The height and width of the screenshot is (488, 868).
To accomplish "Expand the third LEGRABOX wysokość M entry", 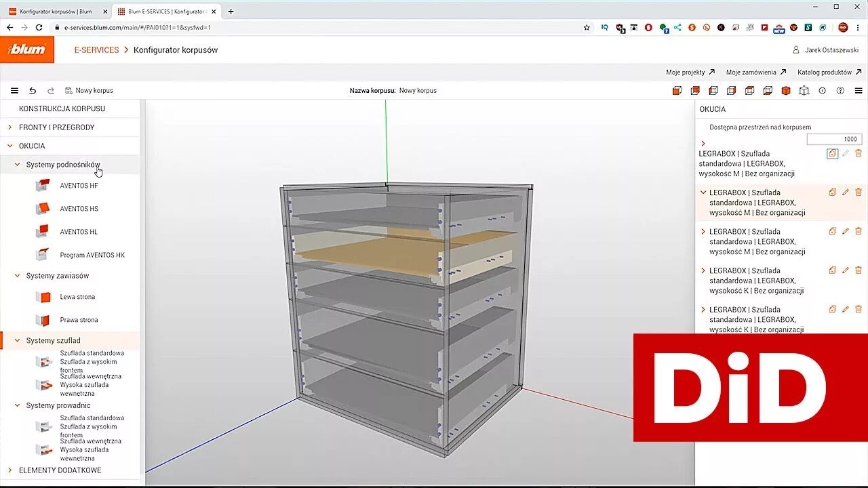I will pyautogui.click(x=703, y=231).
